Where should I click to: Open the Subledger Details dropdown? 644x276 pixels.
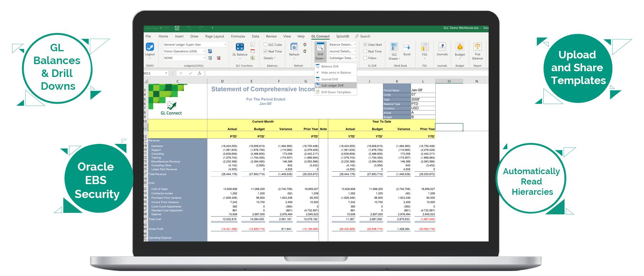[x=355, y=58]
